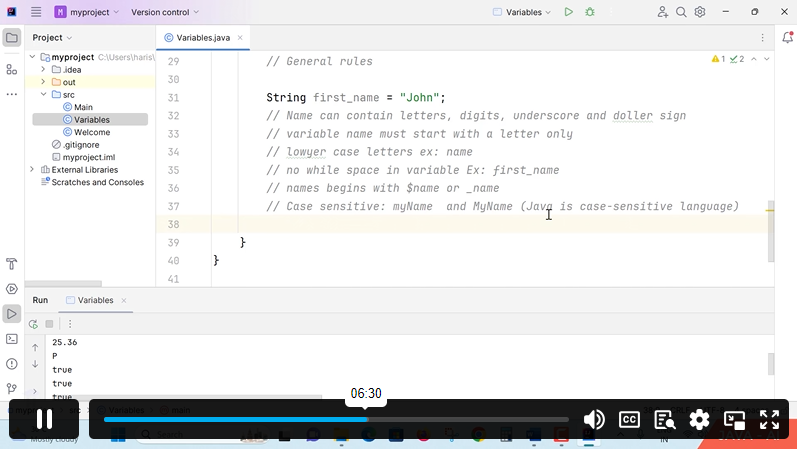The width and height of the screenshot is (797, 449).
Task: Open the Terminal tool window in the sidebar
Action: click(12, 339)
